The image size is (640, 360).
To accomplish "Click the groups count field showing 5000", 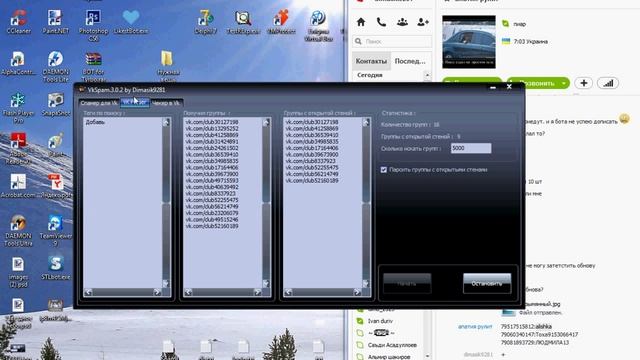I will [471, 148].
